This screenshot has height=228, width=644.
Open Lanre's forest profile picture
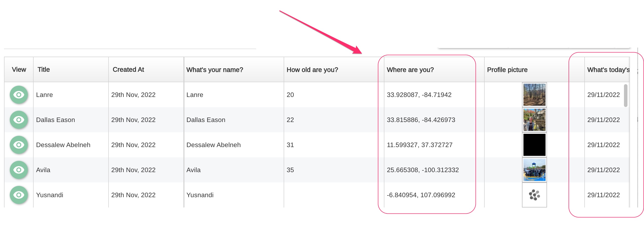click(x=534, y=95)
